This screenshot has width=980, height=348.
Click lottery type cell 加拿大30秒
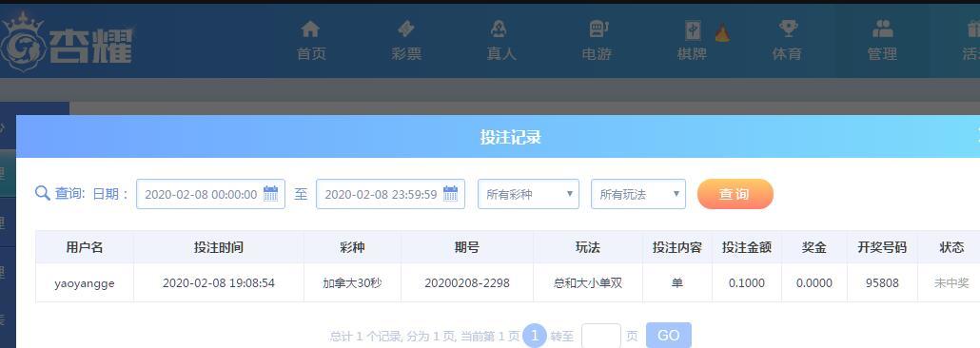(x=352, y=283)
